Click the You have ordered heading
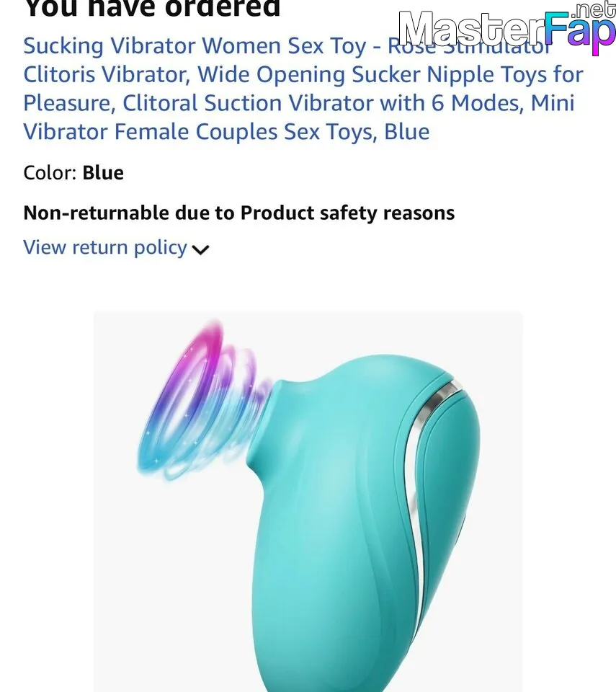Screen dimensions: 616x692 (152, 9)
